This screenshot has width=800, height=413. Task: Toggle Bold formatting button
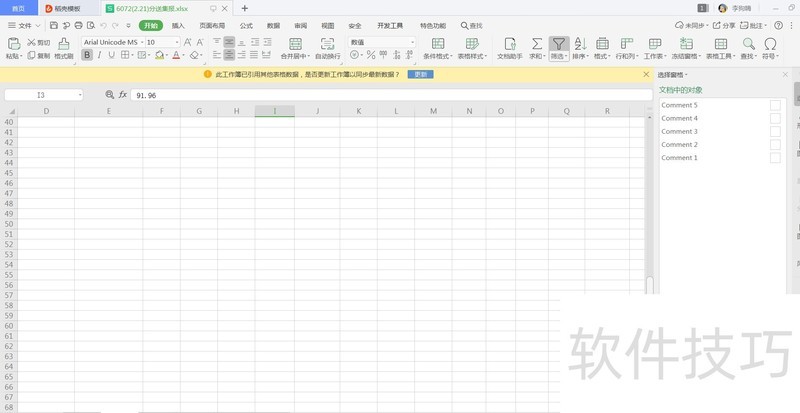click(x=87, y=55)
